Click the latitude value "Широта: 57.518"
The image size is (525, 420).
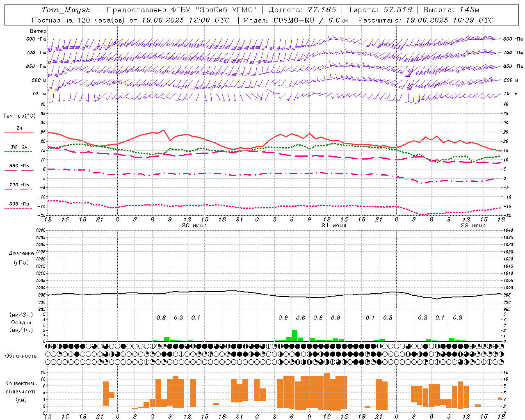point(379,10)
